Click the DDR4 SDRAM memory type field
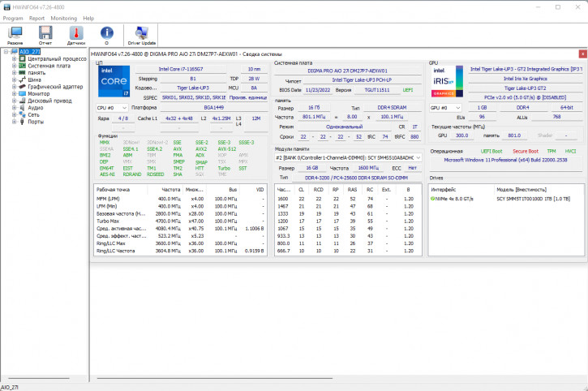 (392, 108)
